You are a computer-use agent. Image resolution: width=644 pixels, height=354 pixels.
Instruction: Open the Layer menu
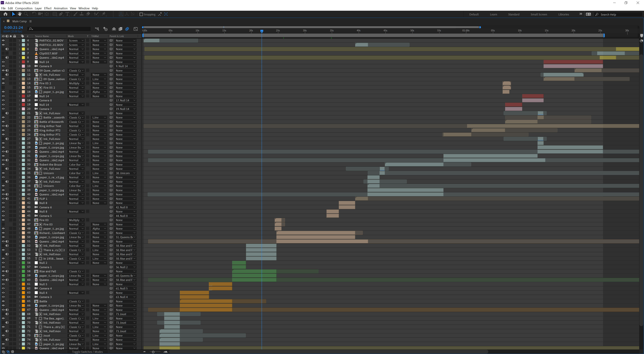click(38, 8)
